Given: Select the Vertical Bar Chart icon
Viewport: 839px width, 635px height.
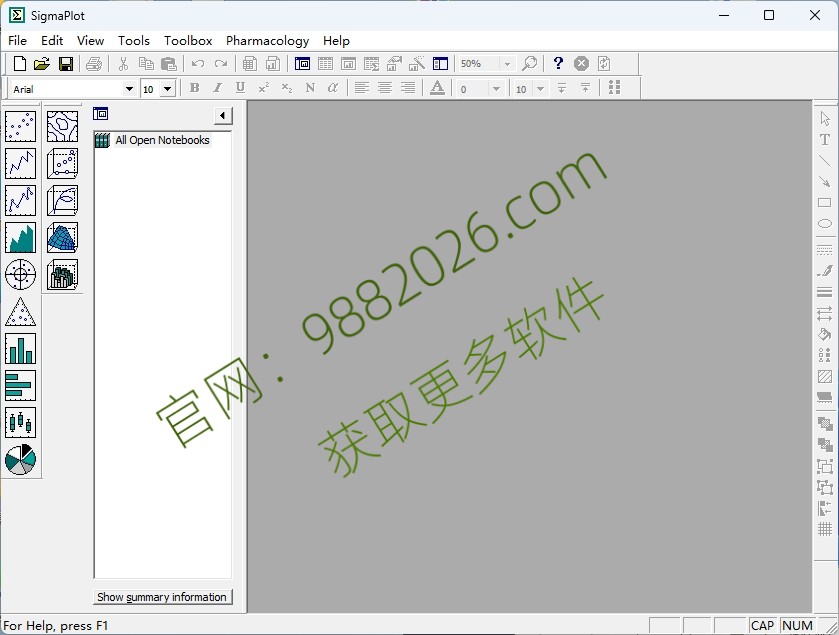Looking at the screenshot, I should pos(20,348).
